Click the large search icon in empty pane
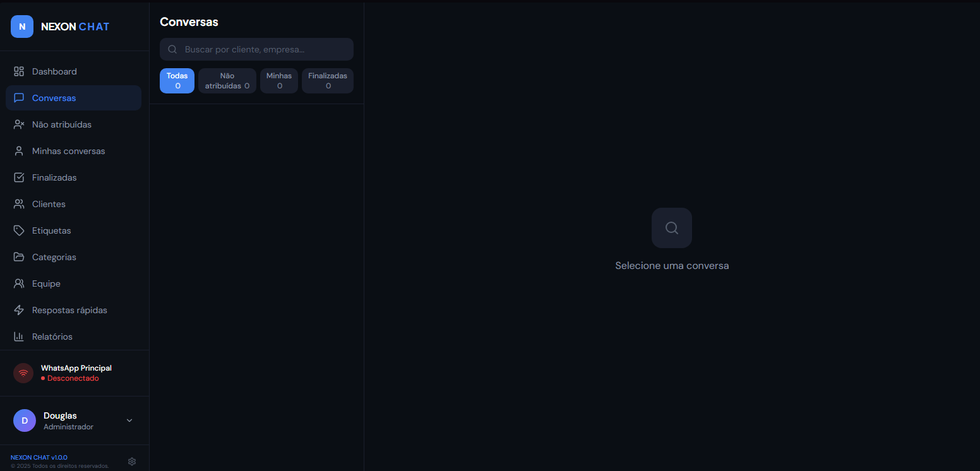Image resolution: width=980 pixels, height=471 pixels. click(672, 228)
